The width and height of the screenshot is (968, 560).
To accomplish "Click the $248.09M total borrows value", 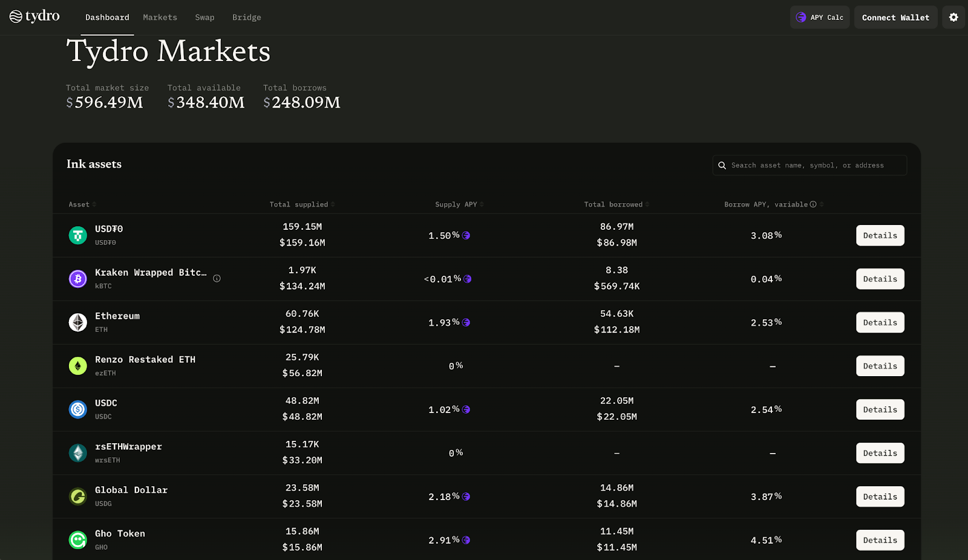I will [x=302, y=102].
